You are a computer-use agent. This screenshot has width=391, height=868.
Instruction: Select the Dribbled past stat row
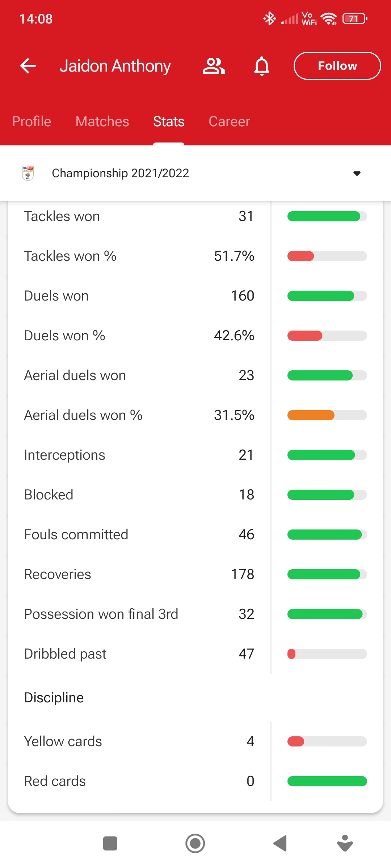tap(139, 654)
